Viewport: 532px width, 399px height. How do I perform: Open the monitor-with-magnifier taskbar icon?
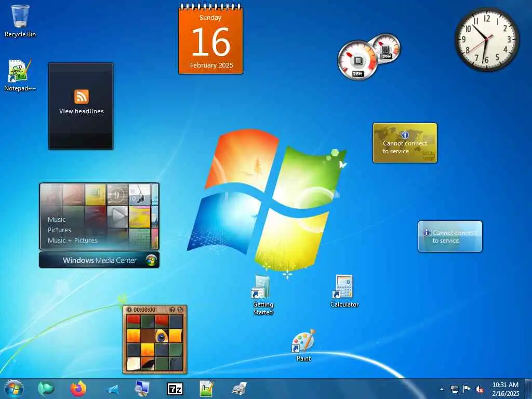142,389
